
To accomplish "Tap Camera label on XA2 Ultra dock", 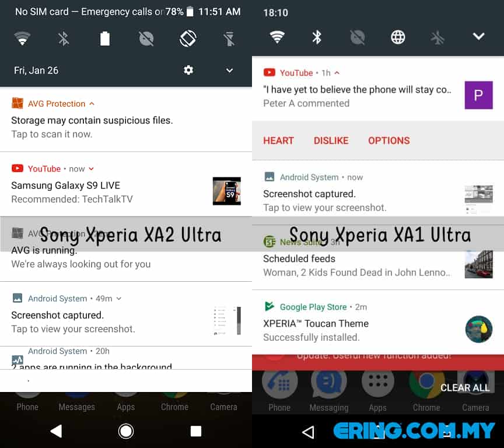I will (x=224, y=407).
